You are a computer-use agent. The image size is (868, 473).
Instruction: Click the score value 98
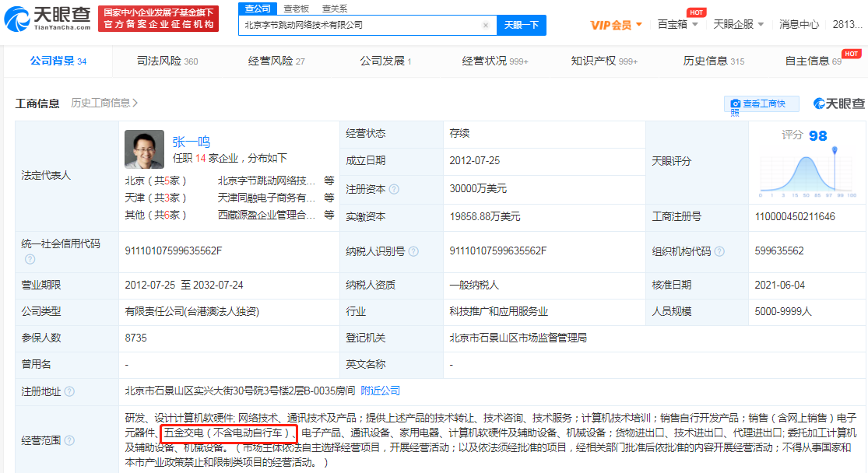click(817, 136)
